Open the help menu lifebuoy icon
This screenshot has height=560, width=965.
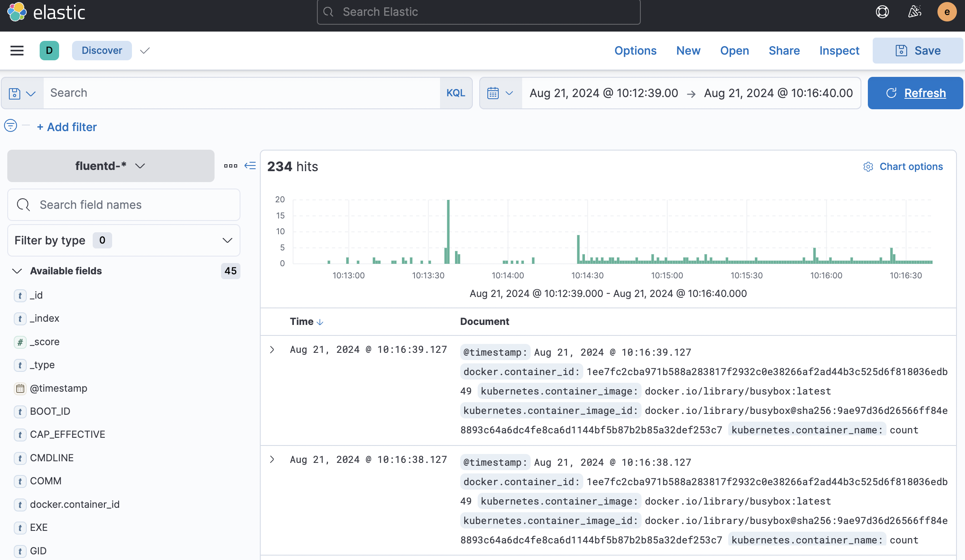click(882, 12)
